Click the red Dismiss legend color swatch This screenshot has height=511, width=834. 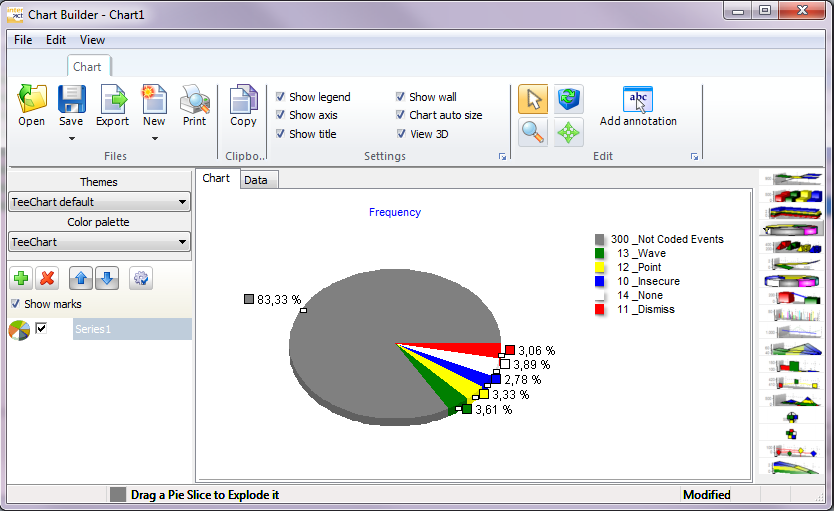pos(600,309)
